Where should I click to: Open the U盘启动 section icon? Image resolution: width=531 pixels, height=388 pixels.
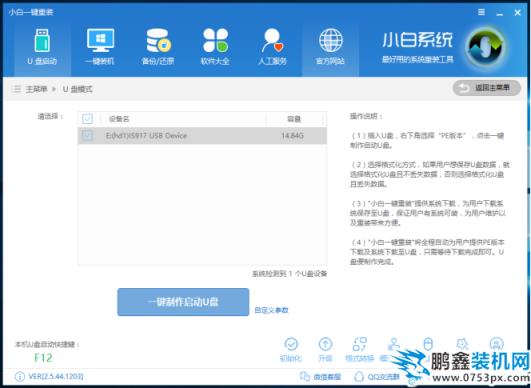(42, 41)
